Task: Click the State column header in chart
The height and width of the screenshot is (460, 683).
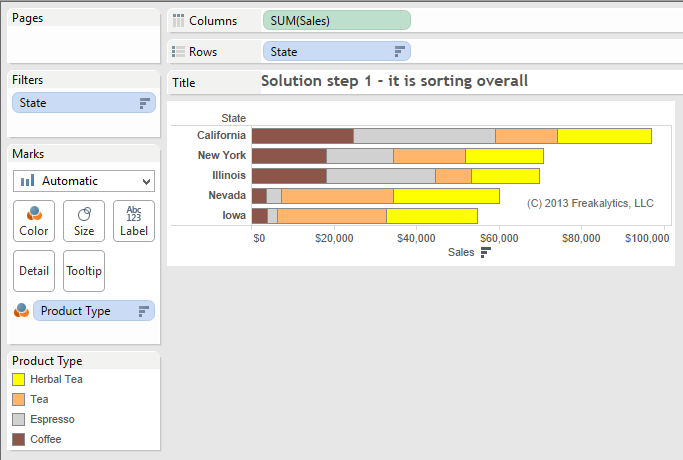Action: [x=233, y=118]
